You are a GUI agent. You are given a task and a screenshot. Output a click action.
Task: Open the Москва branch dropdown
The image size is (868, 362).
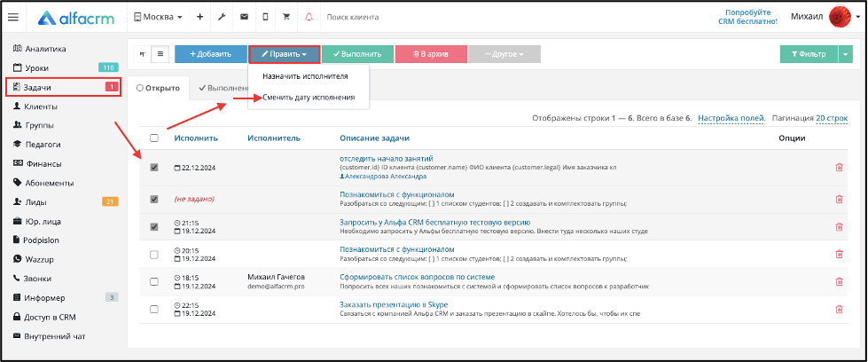point(158,17)
